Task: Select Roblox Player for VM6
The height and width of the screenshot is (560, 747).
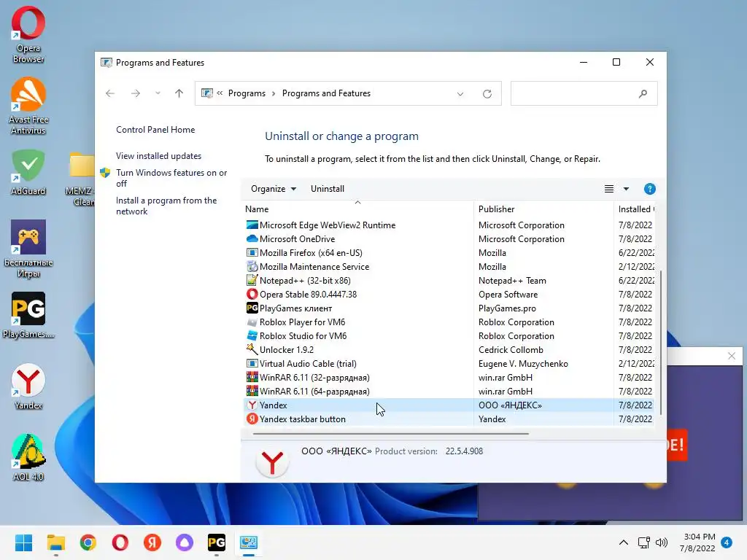Action: [x=448, y=322]
